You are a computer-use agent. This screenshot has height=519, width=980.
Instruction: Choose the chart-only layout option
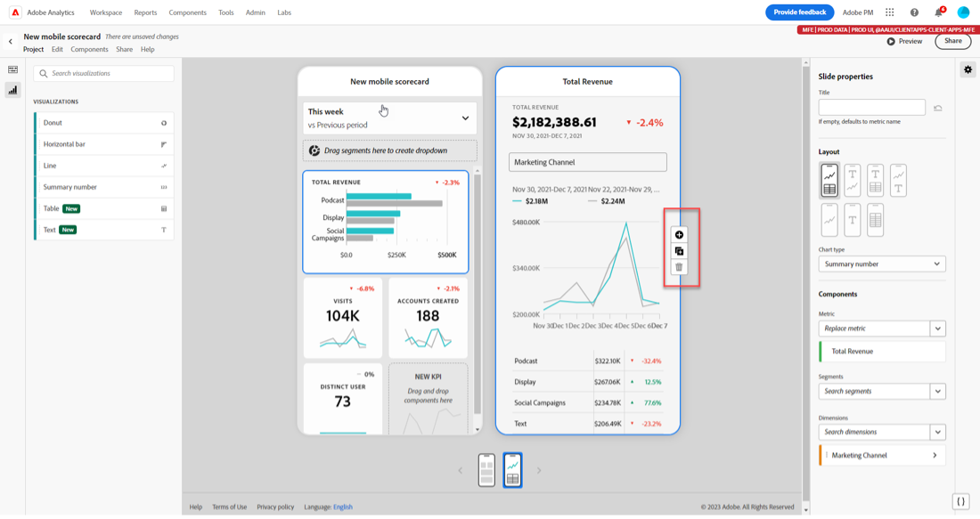coord(829,220)
